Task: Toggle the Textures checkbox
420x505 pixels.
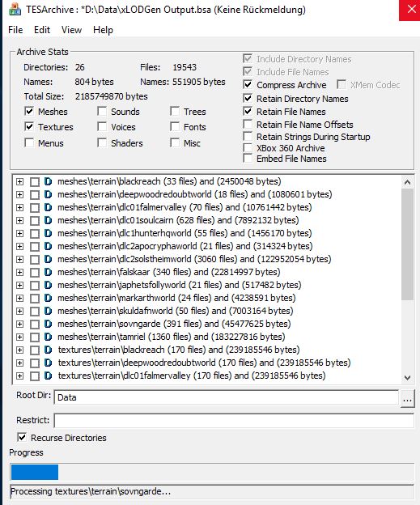Action: pyautogui.click(x=29, y=126)
